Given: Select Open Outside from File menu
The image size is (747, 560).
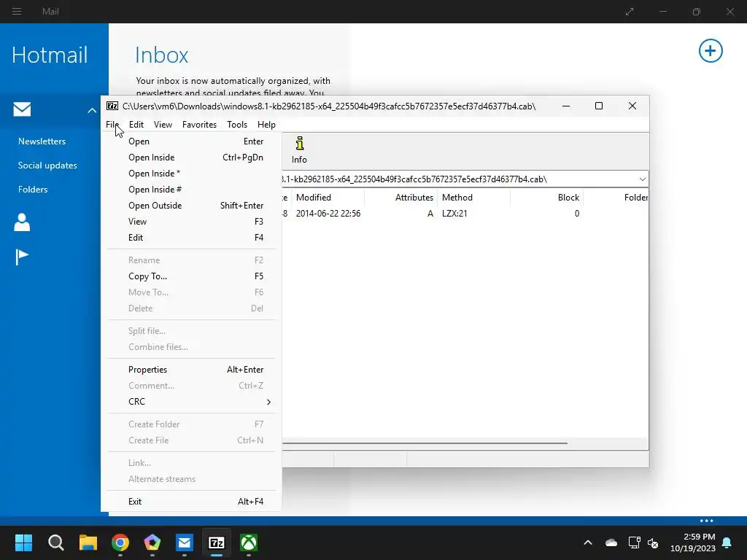Looking at the screenshot, I should tap(191, 206).
